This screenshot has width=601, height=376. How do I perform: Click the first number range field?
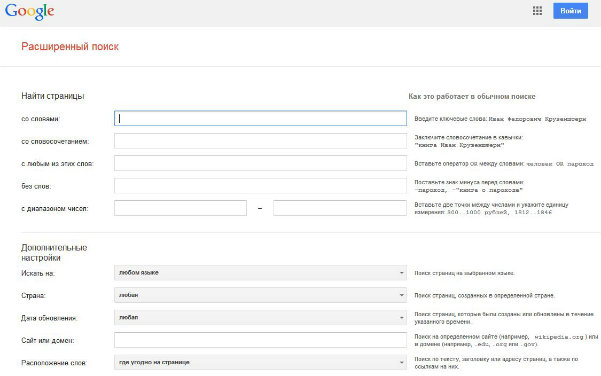click(181, 208)
